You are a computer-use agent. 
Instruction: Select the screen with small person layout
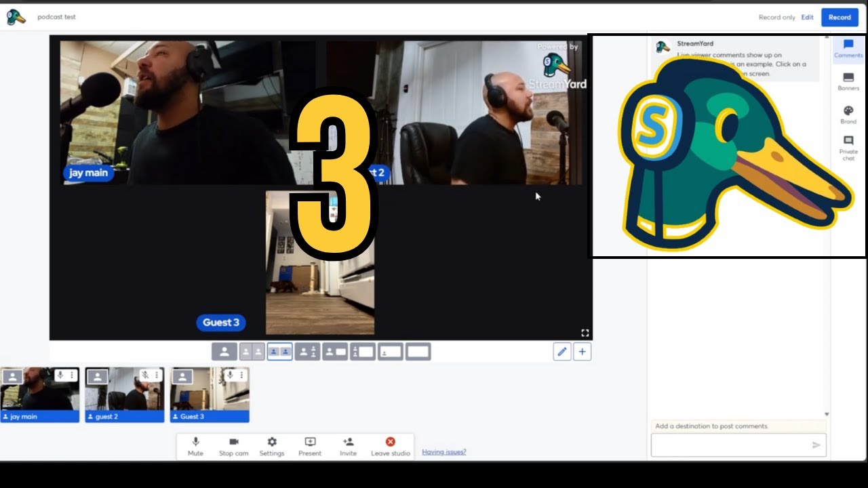point(391,352)
